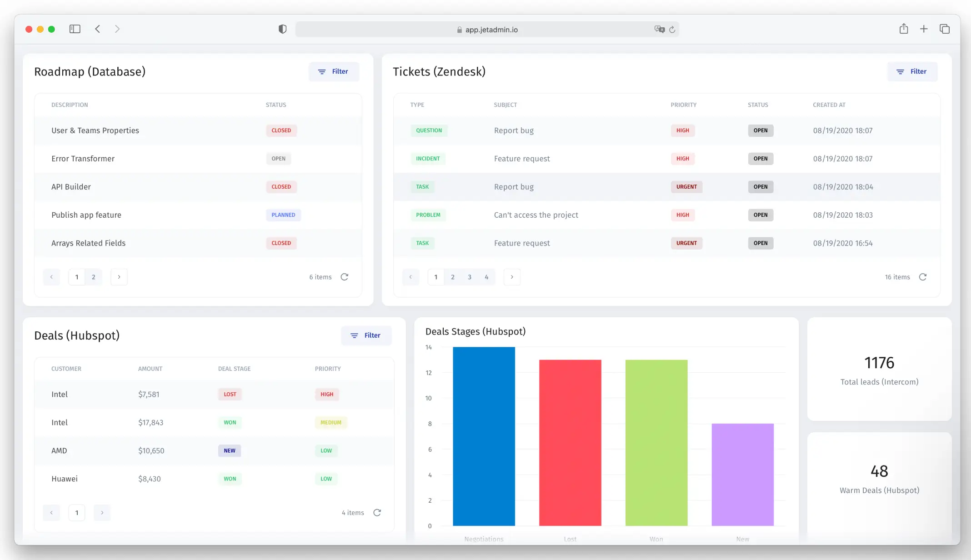Toggle the Safari sidebar
This screenshot has height=560, width=971.
(75, 28)
